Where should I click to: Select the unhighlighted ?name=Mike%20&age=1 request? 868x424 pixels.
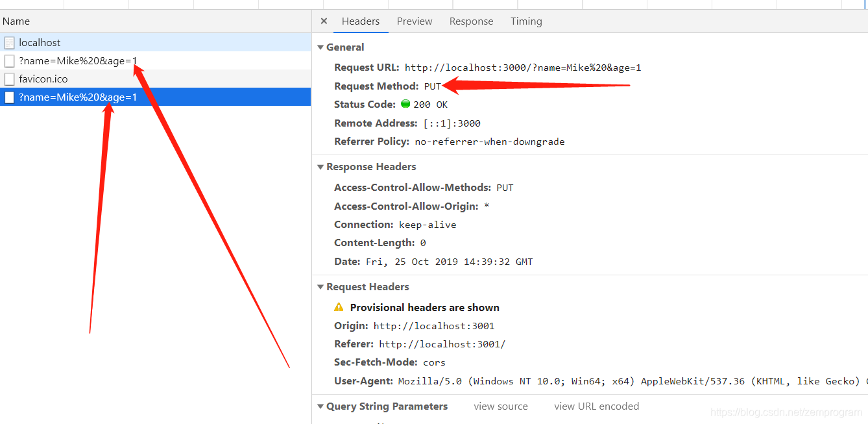(x=156, y=61)
